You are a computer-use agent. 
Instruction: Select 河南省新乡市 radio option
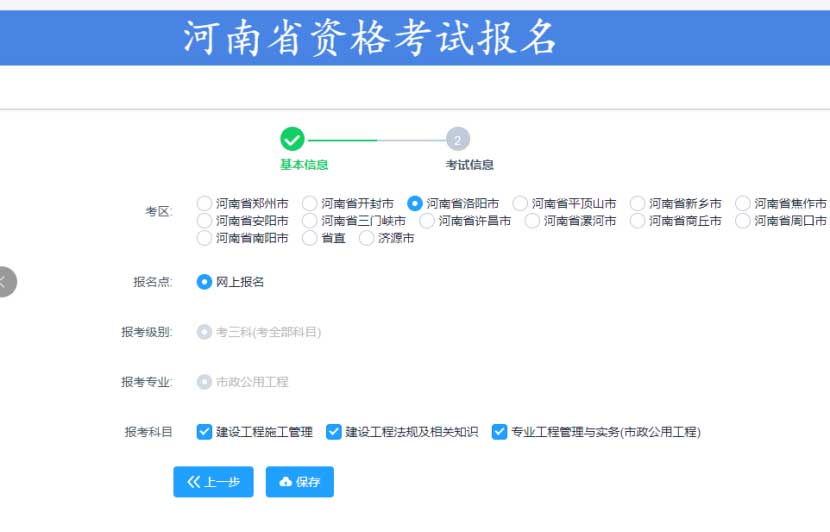(637, 203)
